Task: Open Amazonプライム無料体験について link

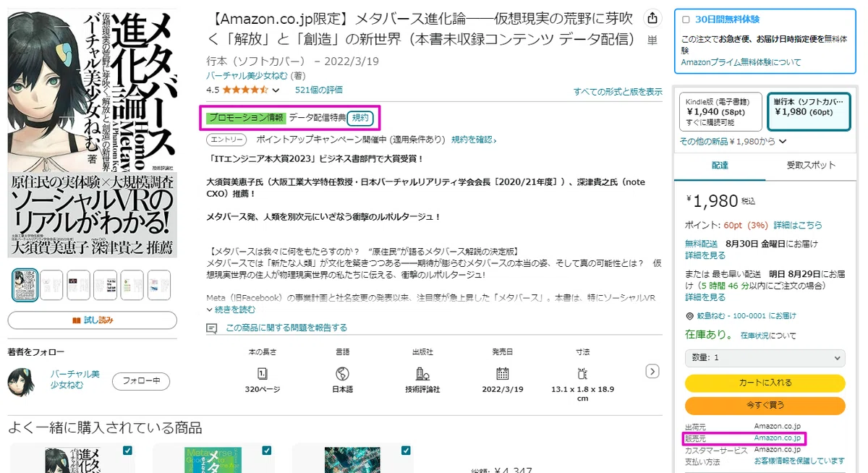Action: click(741, 62)
